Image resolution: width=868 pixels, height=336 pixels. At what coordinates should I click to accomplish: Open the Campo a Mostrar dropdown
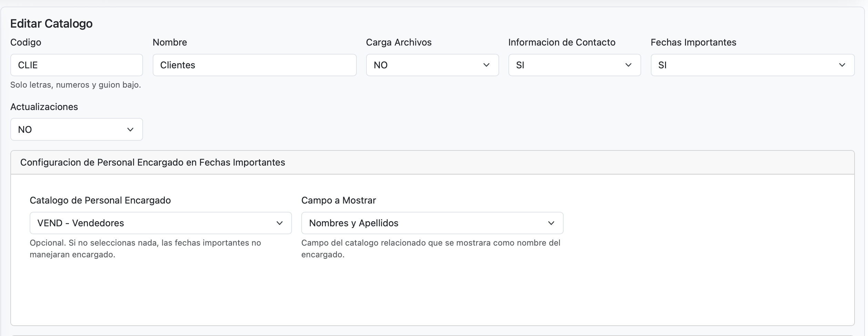[x=432, y=223]
